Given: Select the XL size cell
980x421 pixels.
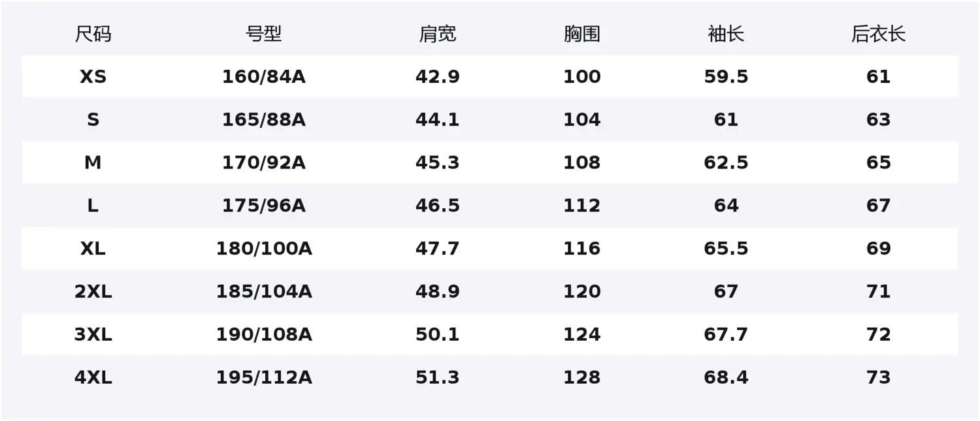Looking at the screenshot, I should tap(93, 249).
